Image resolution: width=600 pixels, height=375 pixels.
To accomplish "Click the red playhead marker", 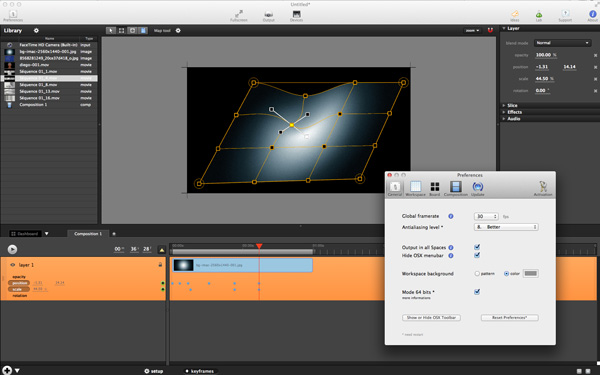I will click(259, 246).
